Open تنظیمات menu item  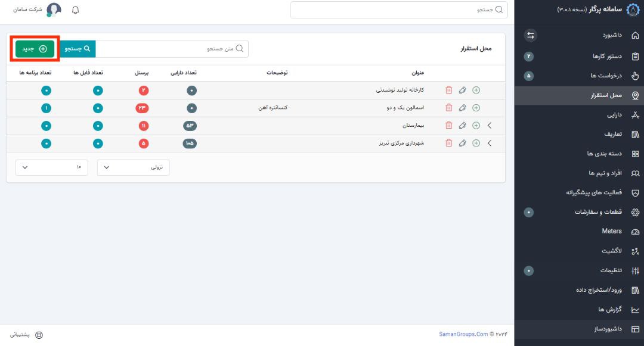579,270
